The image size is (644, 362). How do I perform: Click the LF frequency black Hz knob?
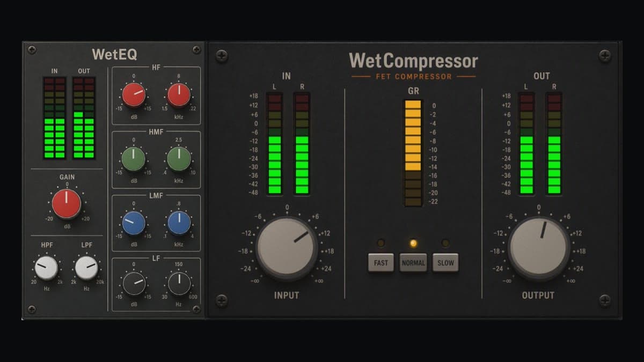click(x=179, y=284)
